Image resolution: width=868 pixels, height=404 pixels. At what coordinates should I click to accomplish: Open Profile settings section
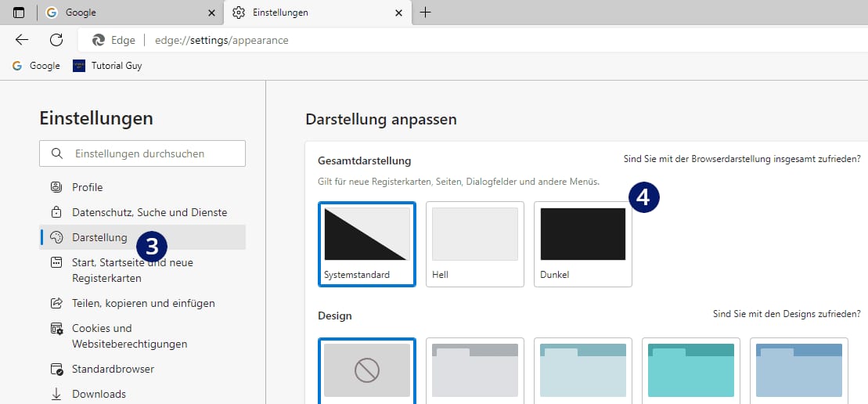(x=142, y=188)
